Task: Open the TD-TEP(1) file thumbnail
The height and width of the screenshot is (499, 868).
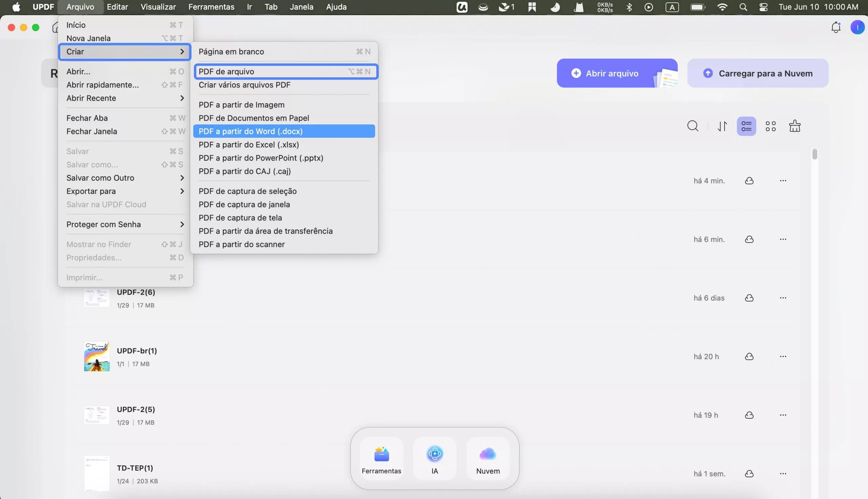Action: pyautogui.click(x=97, y=474)
